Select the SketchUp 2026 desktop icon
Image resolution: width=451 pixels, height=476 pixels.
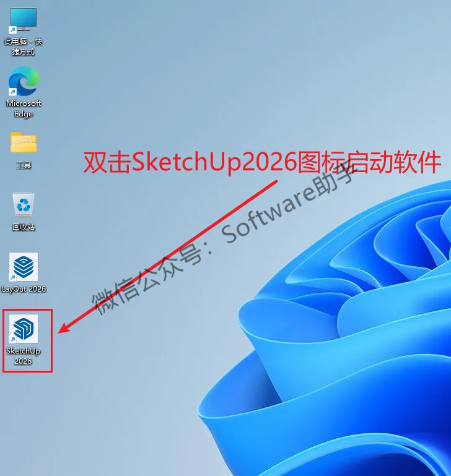24,329
